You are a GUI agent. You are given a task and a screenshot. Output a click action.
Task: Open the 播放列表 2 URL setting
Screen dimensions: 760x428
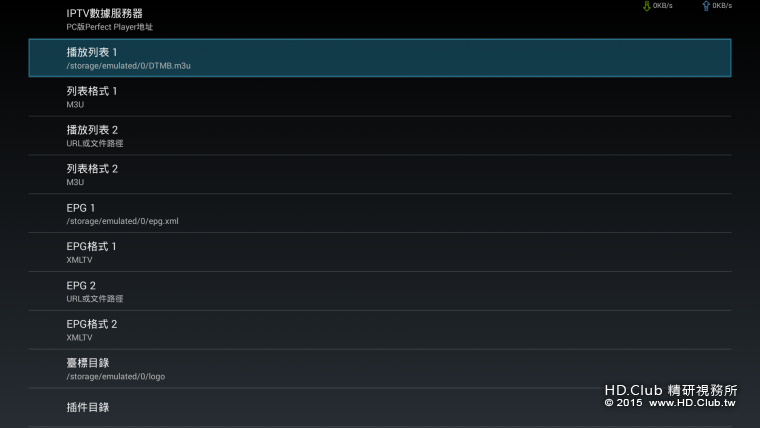click(380, 136)
